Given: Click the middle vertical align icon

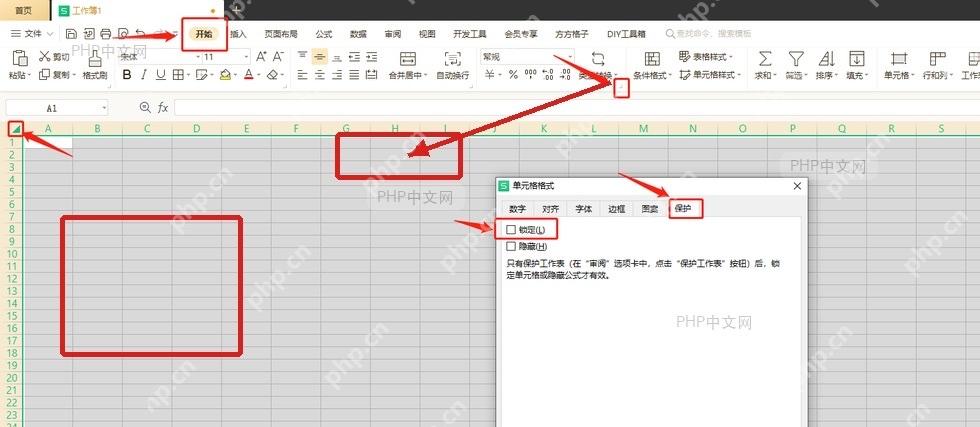Looking at the screenshot, I should click(320, 57).
